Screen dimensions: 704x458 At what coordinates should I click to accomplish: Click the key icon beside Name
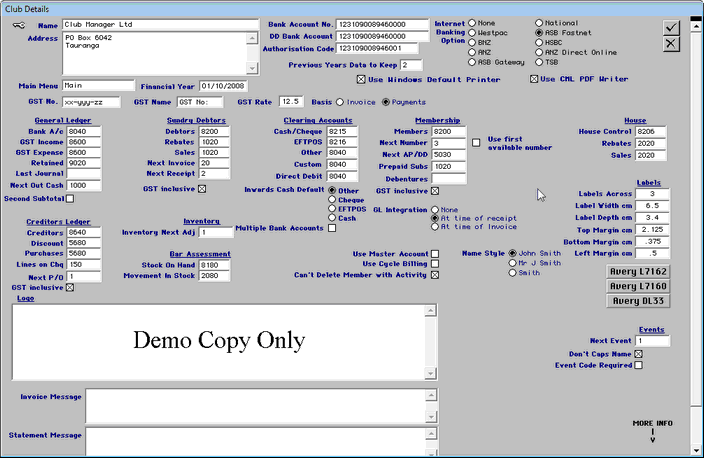(x=19, y=25)
